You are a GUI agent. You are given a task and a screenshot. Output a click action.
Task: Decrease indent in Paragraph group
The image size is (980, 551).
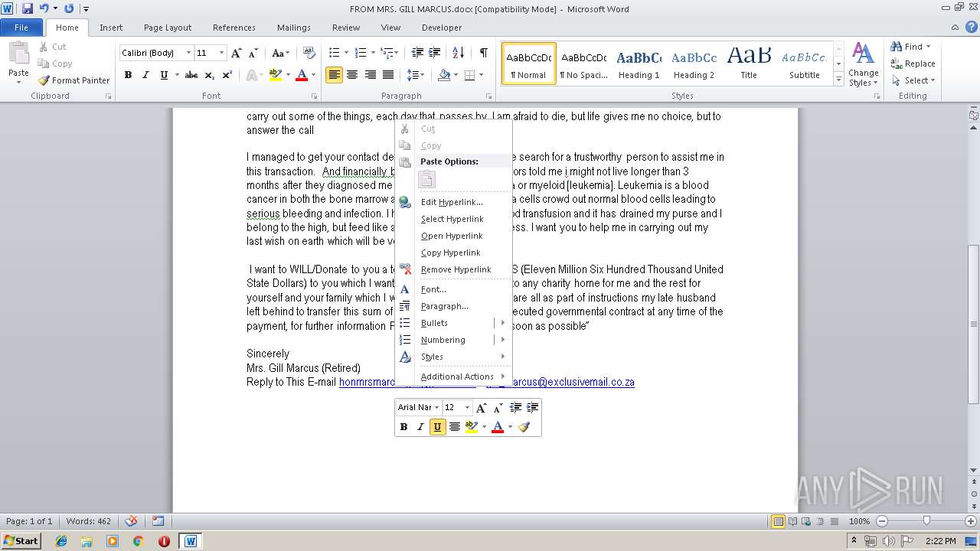click(x=417, y=53)
